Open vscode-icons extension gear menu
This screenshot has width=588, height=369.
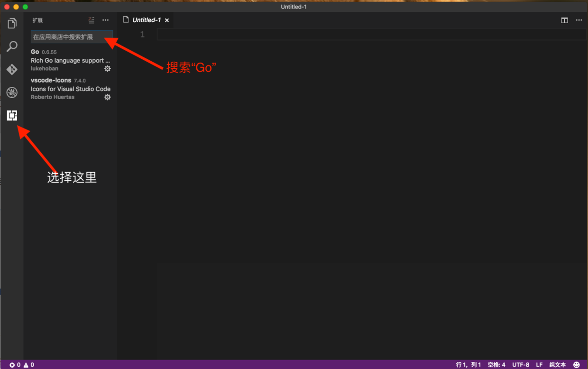(108, 97)
